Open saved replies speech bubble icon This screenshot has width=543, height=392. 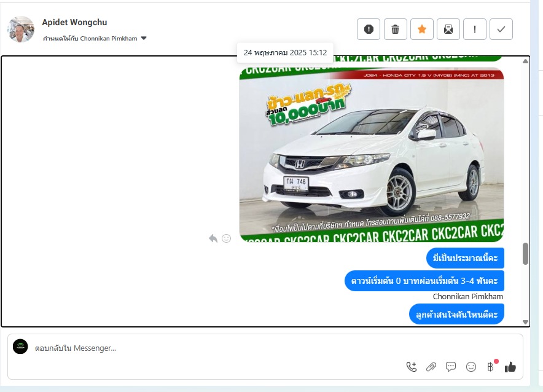point(451,367)
